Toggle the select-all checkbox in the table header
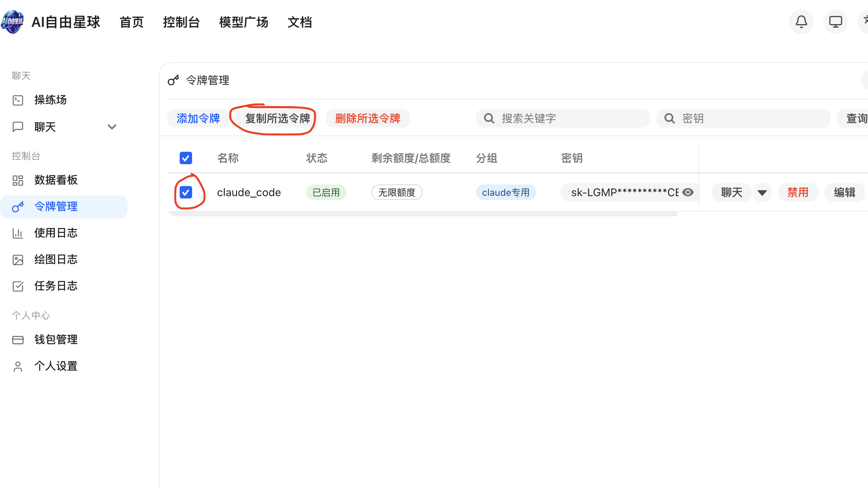The image size is (868, 488). (186, 158)
